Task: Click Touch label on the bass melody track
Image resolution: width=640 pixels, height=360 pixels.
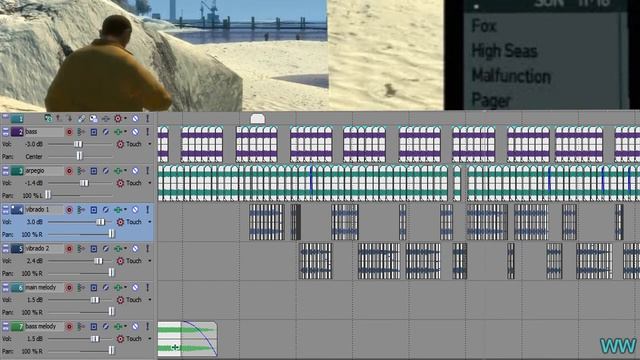Action: (133, 339)
